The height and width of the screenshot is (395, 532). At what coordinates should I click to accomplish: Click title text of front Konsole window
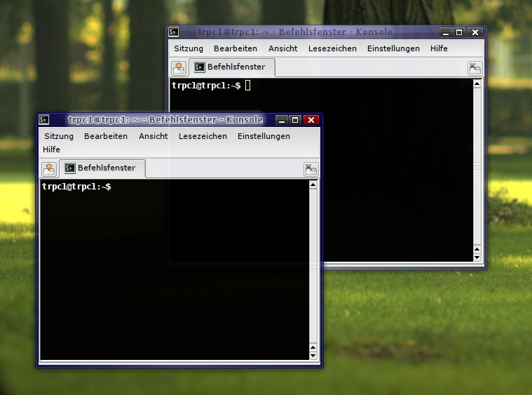coord(165,119)
